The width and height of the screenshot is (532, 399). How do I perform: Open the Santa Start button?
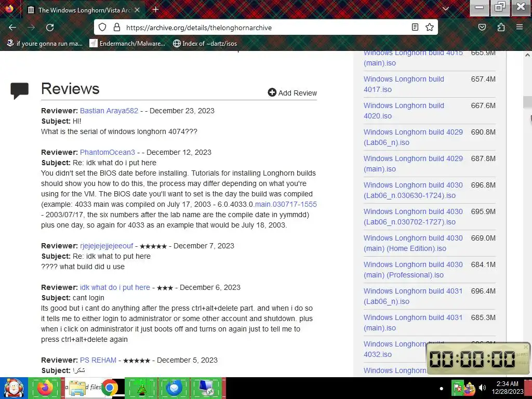coord(13,388)
